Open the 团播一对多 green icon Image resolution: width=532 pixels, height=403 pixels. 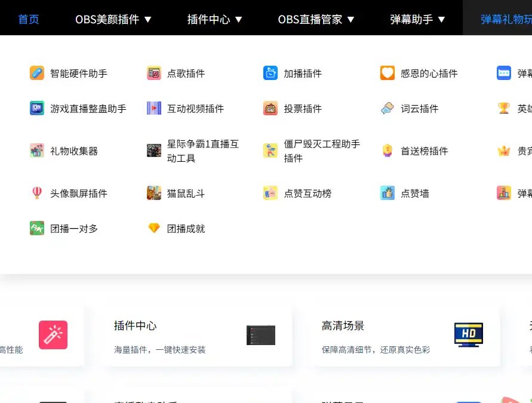[36, 228]
